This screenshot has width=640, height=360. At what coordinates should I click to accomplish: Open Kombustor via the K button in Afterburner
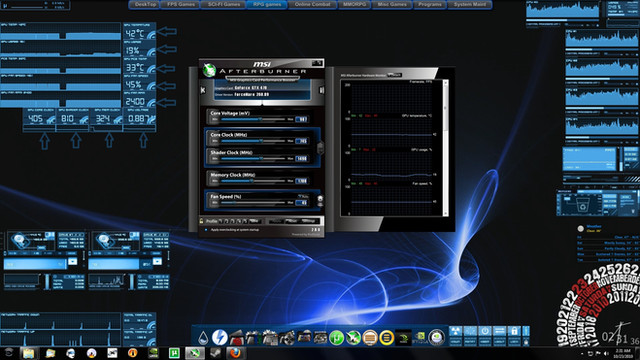point(203,90)
